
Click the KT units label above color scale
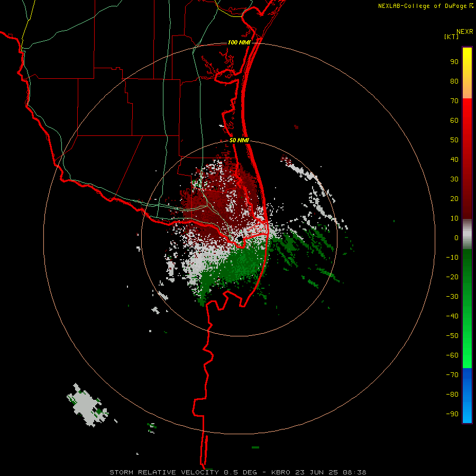[x=452, y=36]
